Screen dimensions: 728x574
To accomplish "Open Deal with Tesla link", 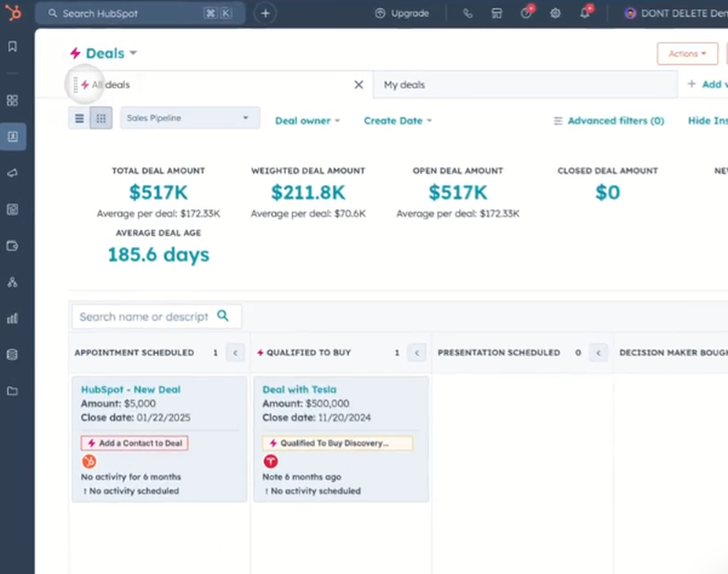I will [299, 390].
